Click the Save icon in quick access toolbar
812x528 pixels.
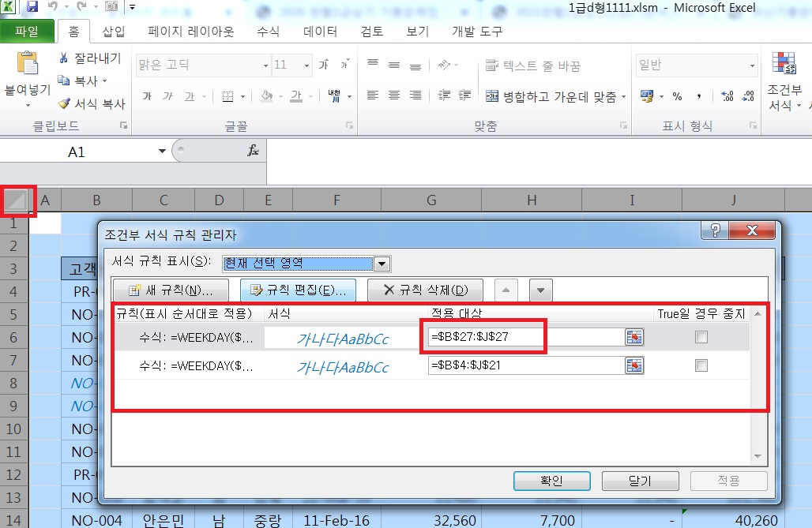click(32, 7)
